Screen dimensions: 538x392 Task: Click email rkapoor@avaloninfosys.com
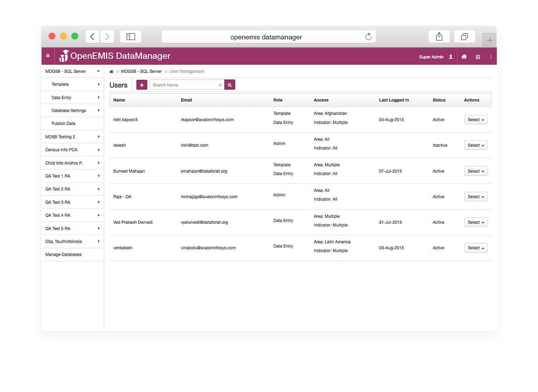tap(207, 120)
